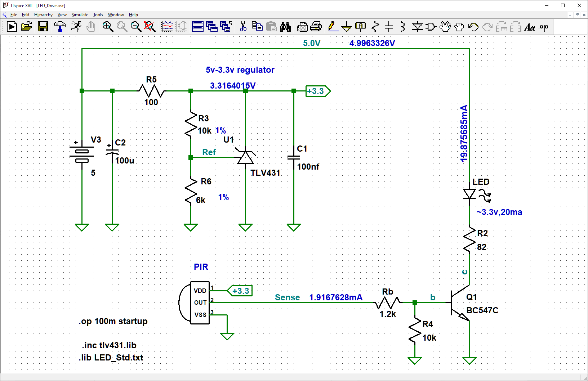
Task: Save the schematic with the floppy icon
Action: (x=43, y=27)
